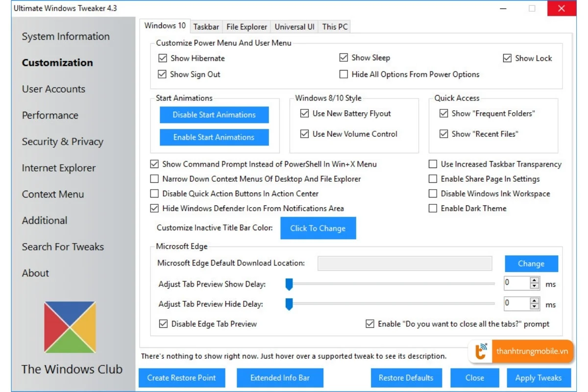The height and width of the screenshot is (392, 588).
Task: Switch to the This PC tab
Action: pos(335,27)
